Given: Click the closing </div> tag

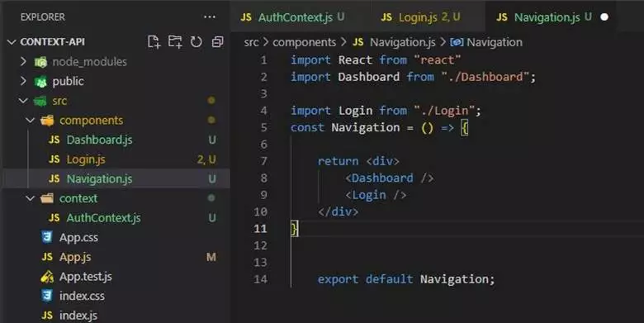Looking at the screenshot, I should [338, 212].
